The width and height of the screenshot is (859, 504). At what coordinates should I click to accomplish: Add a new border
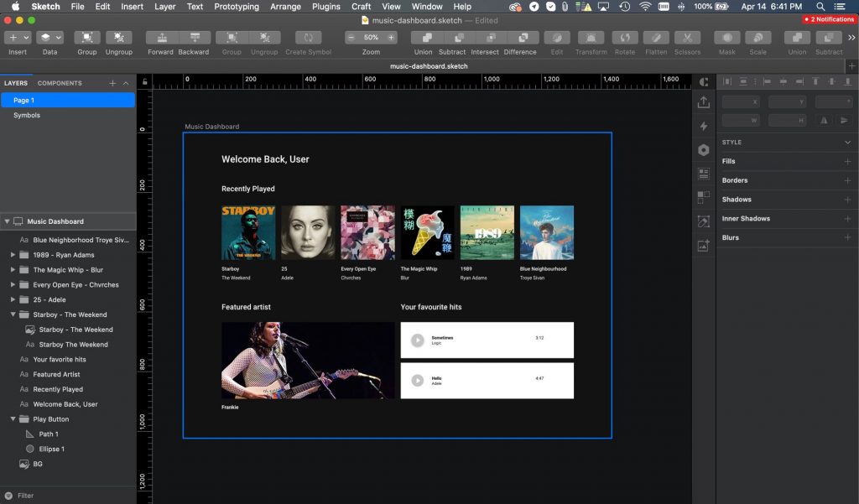[847, 181]
